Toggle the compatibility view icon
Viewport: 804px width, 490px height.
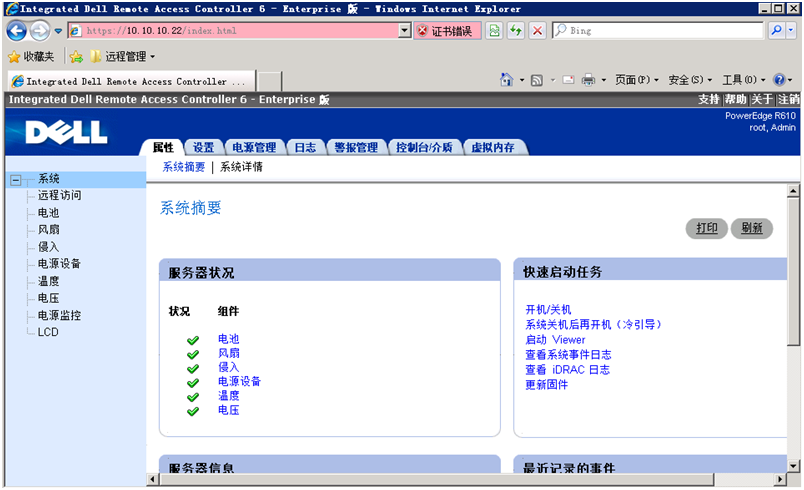[494, 31]
